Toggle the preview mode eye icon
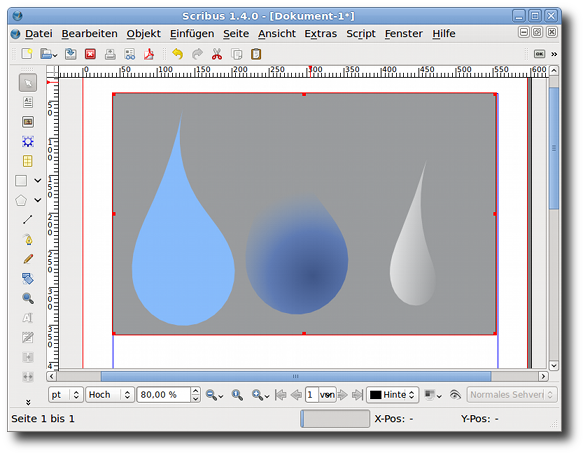Screen dimensions: 585x455 pyautogui.click(x=455, y=395)
